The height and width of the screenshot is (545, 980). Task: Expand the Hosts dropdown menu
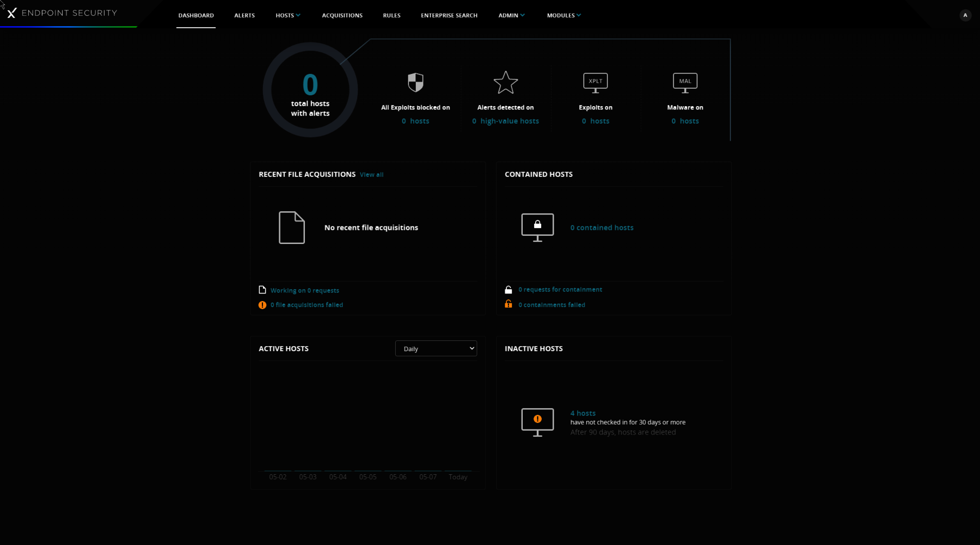287,15
